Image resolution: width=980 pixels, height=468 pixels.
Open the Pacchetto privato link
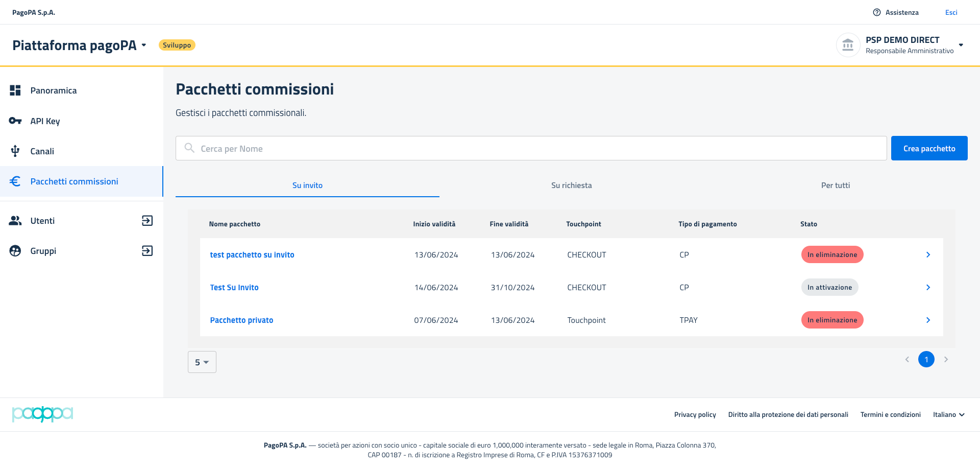(x=241, y=320)
